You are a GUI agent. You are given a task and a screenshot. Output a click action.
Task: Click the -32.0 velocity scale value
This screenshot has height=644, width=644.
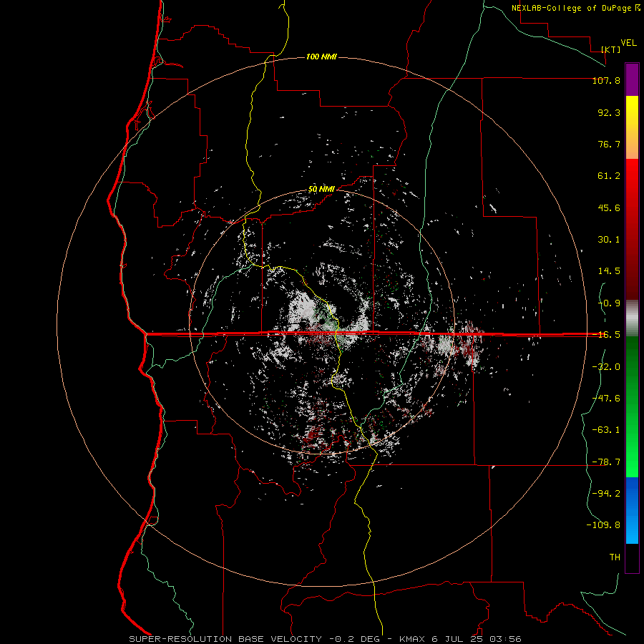click(x=606, y=367)
